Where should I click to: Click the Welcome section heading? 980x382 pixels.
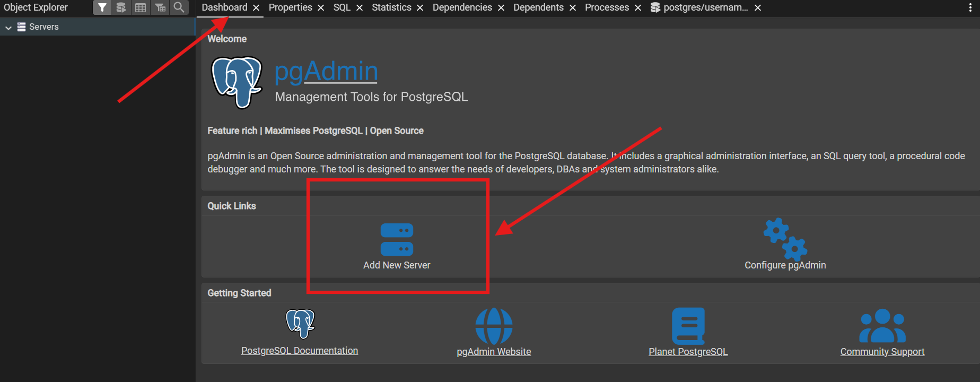click(227, 39)
